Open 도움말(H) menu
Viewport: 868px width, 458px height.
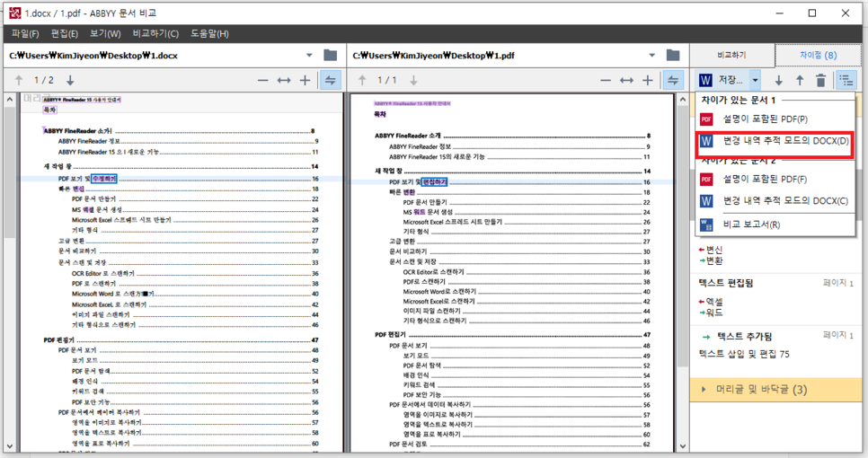[x=209, y=33]
